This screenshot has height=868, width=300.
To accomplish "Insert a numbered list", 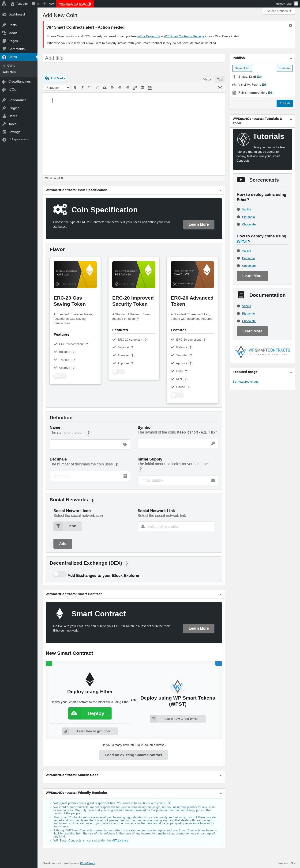I will point(97,88).
